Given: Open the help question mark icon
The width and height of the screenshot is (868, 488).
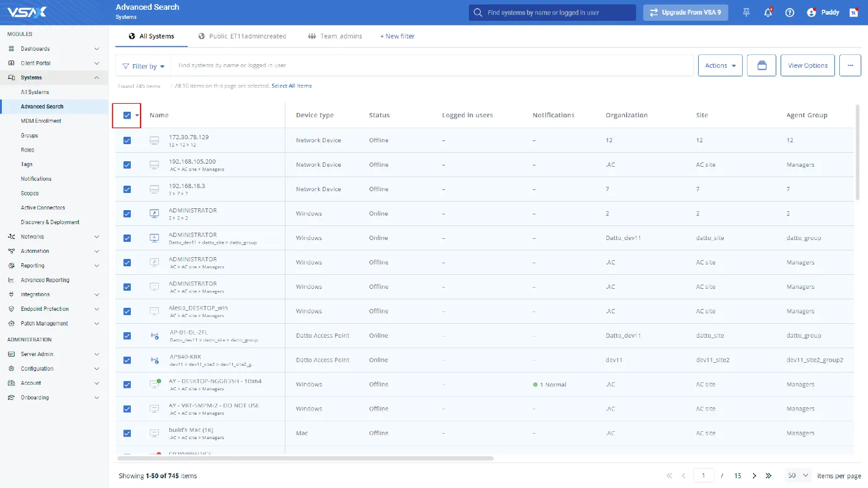Looking at the screenshot, I should [790, 13].
